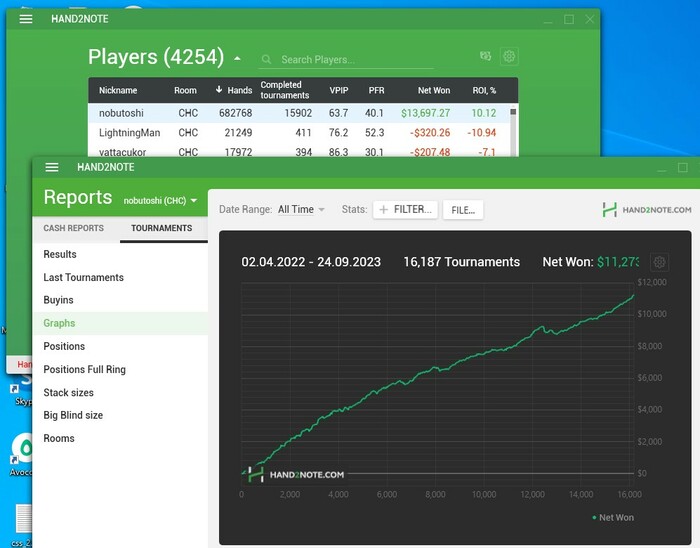Viewport: 700px width, 548px height.
Task: Sort by PFR column header
Action: point(376,90)
